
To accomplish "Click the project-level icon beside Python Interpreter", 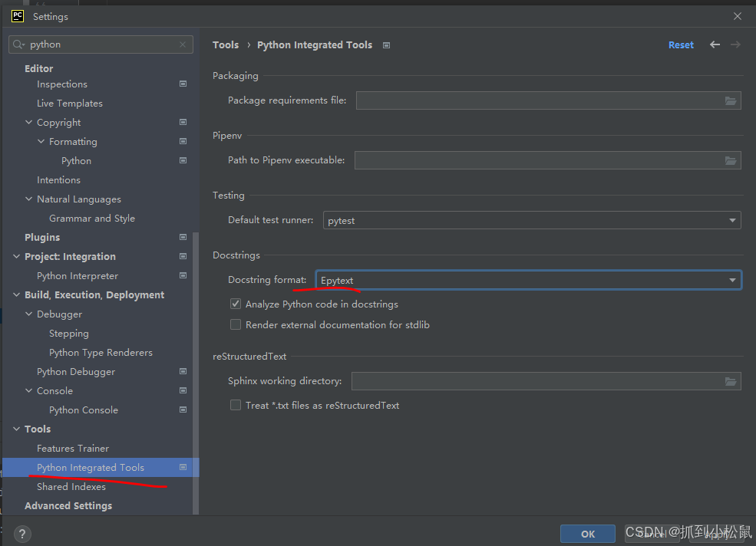I will coord(183,275).
